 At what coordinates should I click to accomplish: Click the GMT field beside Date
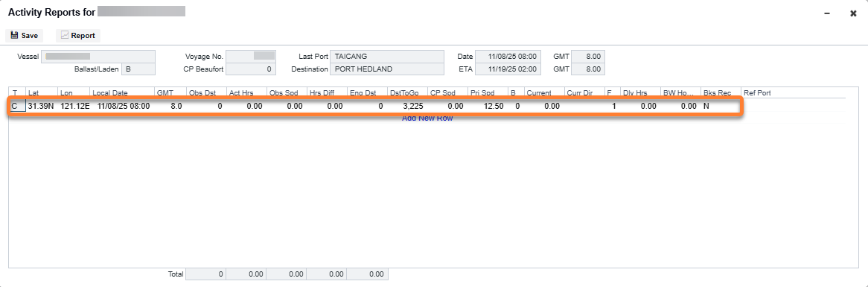(x=588, y=57)
